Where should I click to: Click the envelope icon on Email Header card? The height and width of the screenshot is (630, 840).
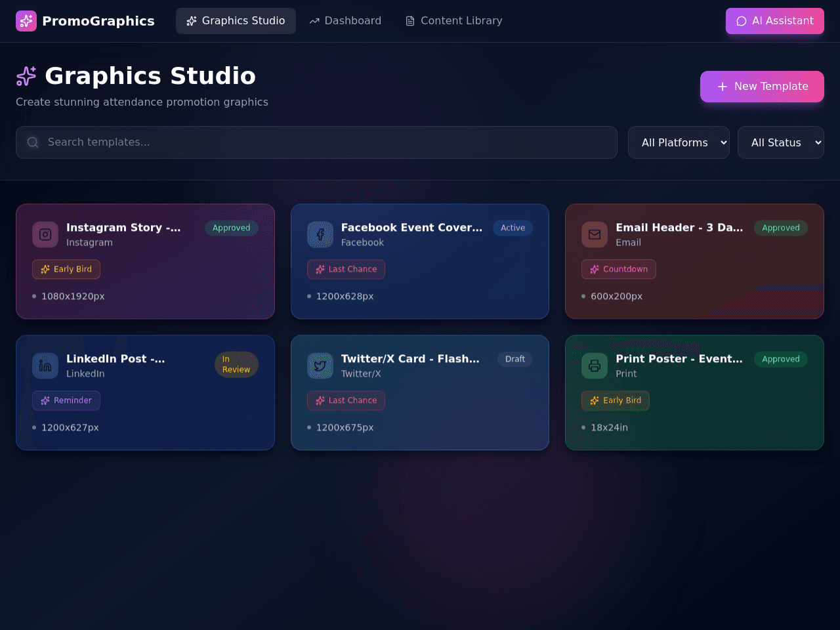pos(595,234)
